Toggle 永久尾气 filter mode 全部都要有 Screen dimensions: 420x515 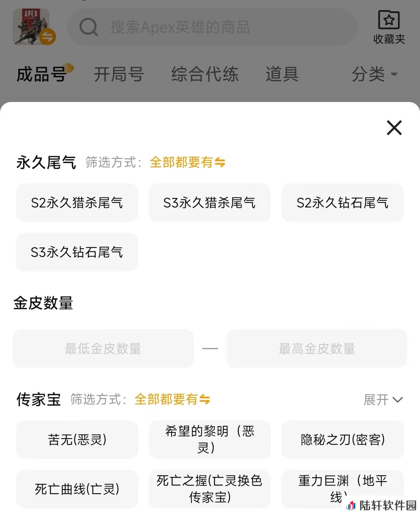tap(187, 162)
